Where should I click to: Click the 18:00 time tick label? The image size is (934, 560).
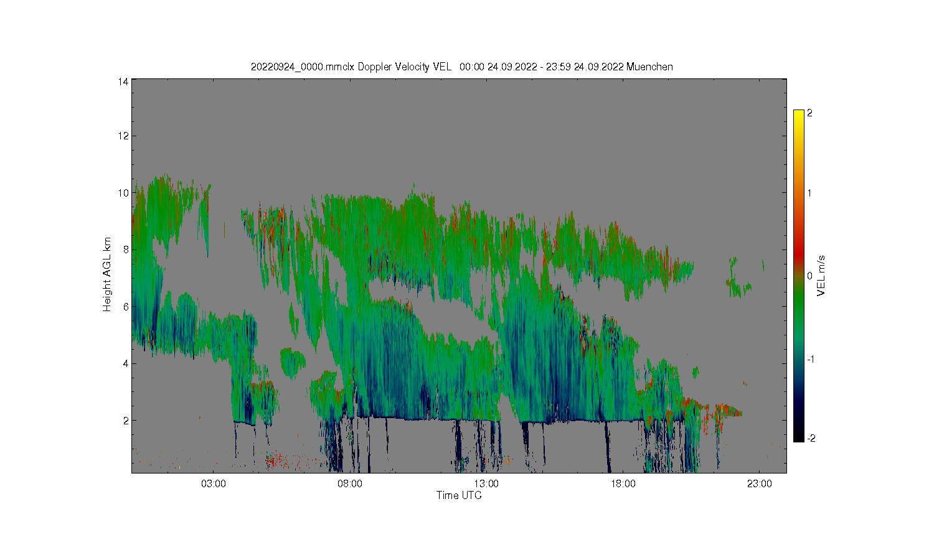point(623,484)
